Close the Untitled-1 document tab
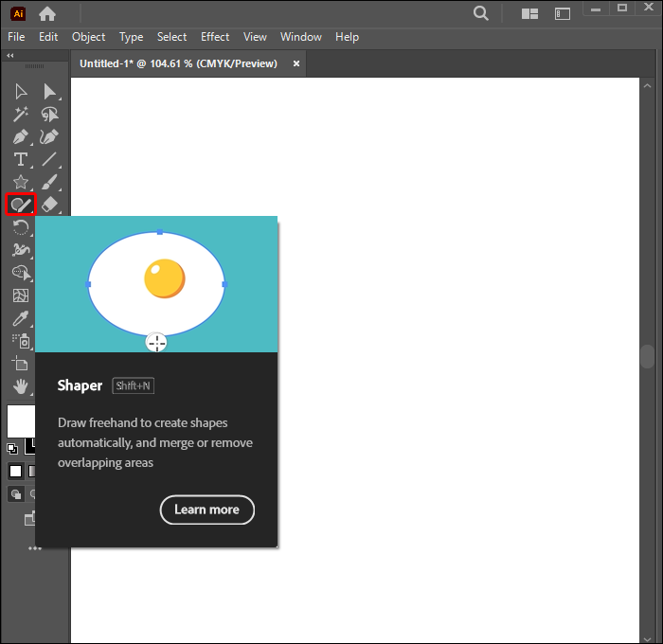663x644 pixels. point(296,63)
